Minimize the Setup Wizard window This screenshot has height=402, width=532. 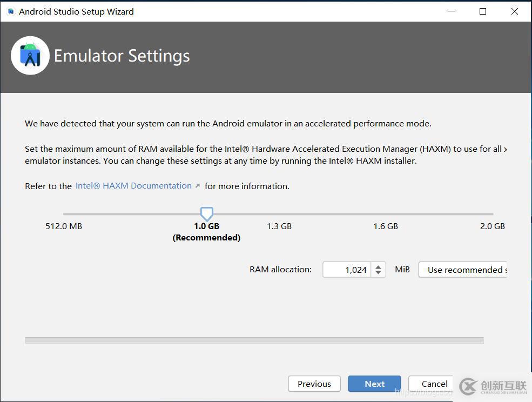pyautogui.click(x=451, y=11)
